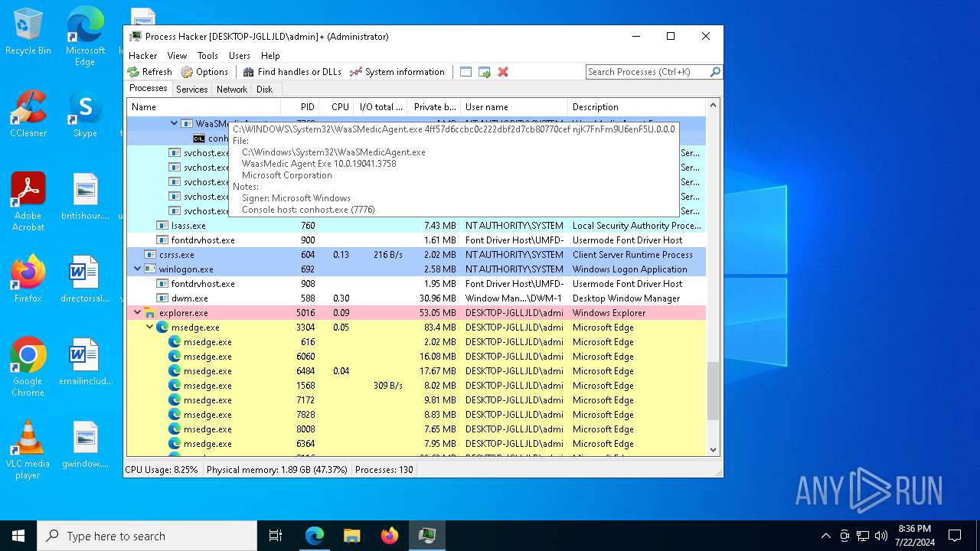Open Task View on the taskbar
The image size is (980, 551).
click(x=276, y=536)
